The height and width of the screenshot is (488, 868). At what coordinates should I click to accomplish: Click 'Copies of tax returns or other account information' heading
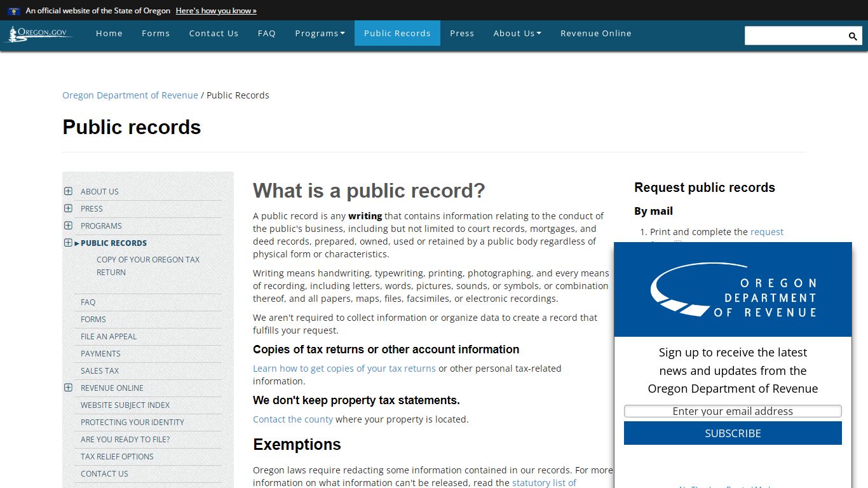coord(386,349)
